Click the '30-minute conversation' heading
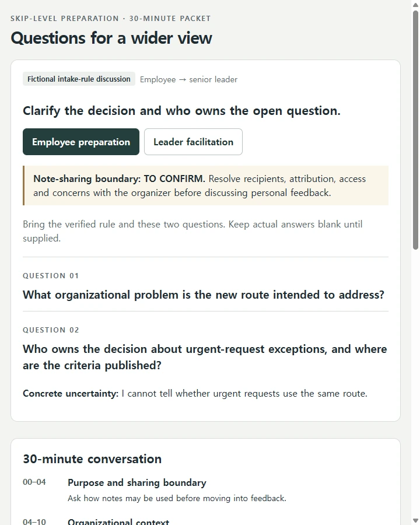Image resolution: width=420 pixels, height=525 pixels. tap(92, 459)
